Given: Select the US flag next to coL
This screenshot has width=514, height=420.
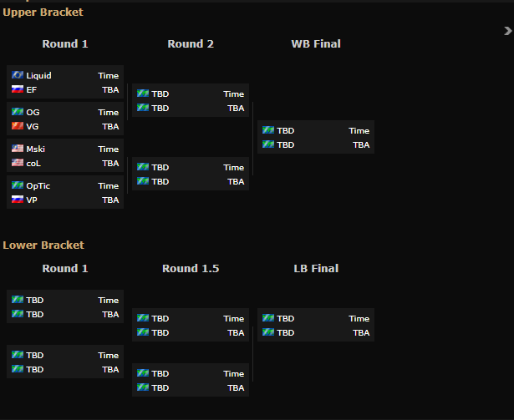Looking at the screenshot, I should [x=17, y=163].
